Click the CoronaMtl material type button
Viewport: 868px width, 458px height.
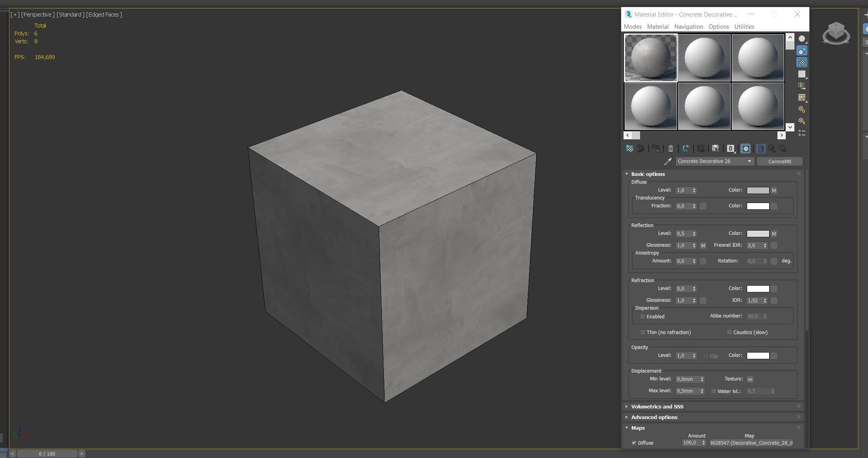pos(779,161)
